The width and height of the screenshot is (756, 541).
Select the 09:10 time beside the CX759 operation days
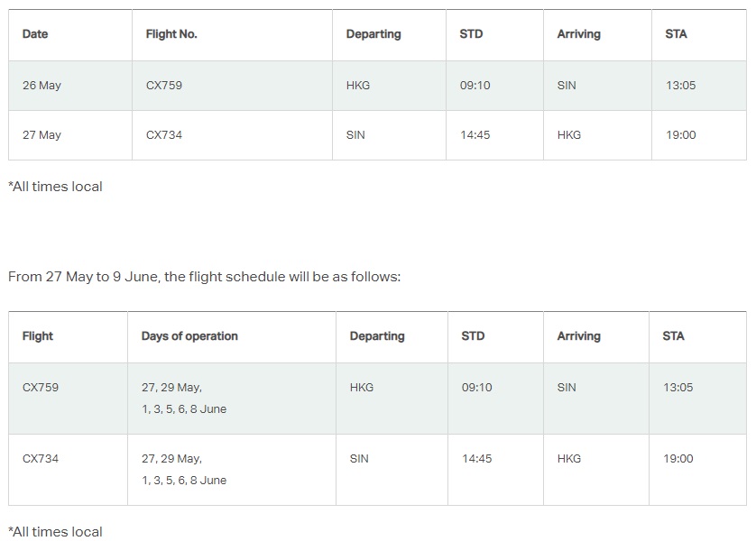477,388
